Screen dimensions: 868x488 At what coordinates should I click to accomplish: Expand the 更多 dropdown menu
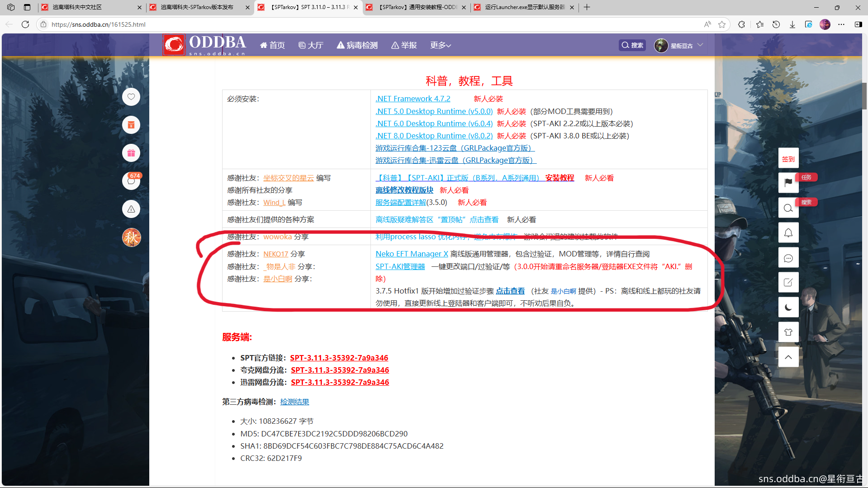[x=440, y=45]
